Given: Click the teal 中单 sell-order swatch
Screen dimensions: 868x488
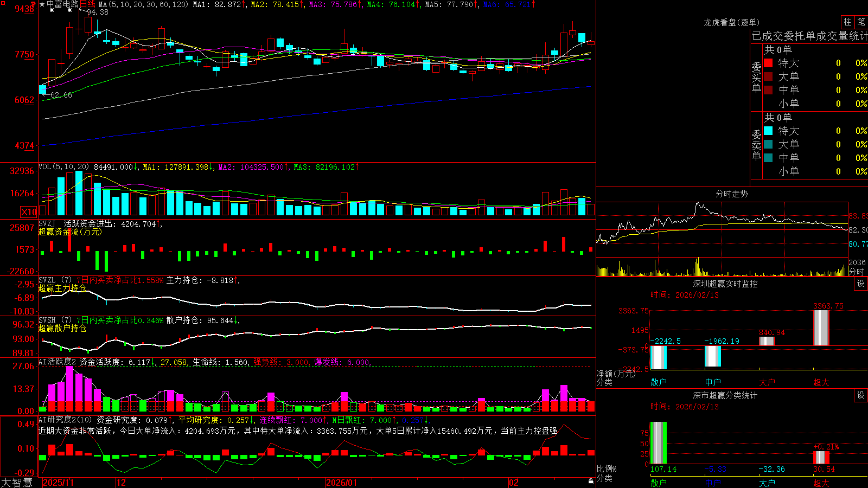Looking at the screenshot, I should click(768, 158).
